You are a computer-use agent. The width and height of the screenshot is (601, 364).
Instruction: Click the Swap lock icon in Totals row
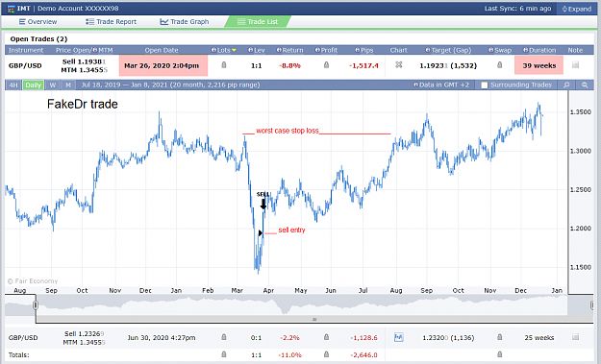pos(500,354)
